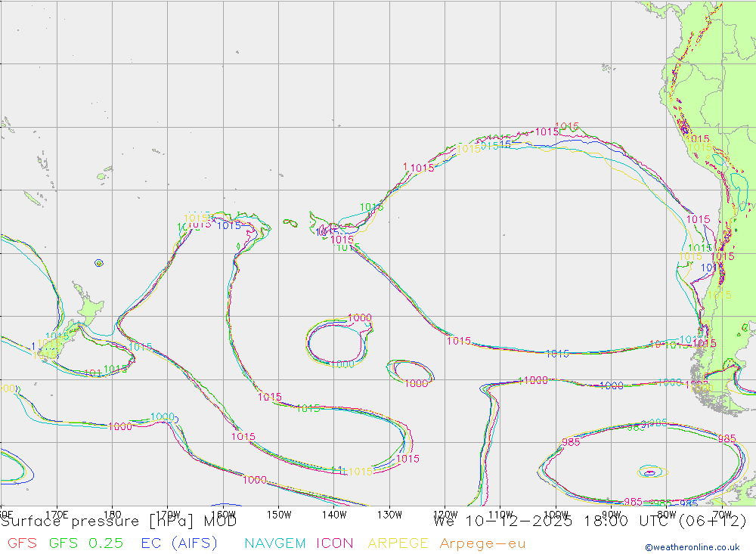Image resolution: width=756 pixels, height=554 pixels.
Task: Click the 170W longitude label
Action: click(168, 515)
